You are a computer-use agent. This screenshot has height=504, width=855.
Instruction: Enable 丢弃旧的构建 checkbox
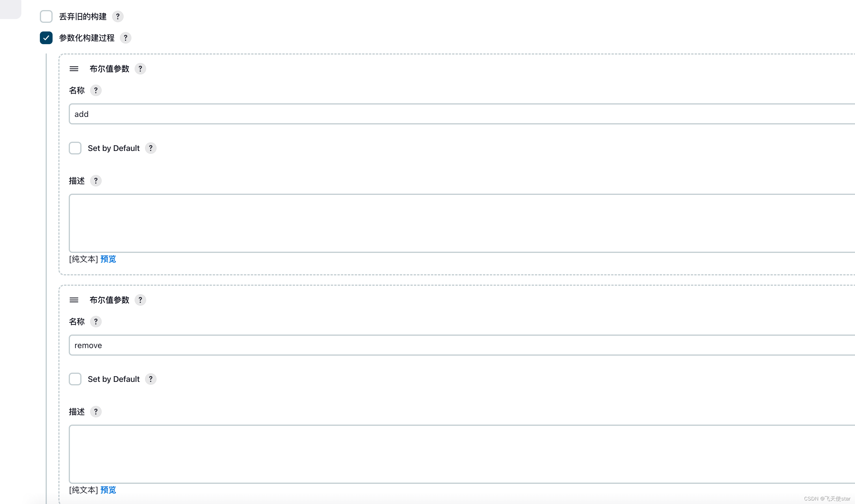tap(46, 16)
